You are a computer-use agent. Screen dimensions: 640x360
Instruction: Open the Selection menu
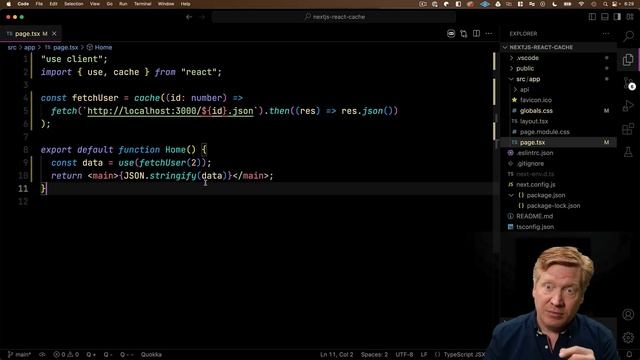click(74, 4)
